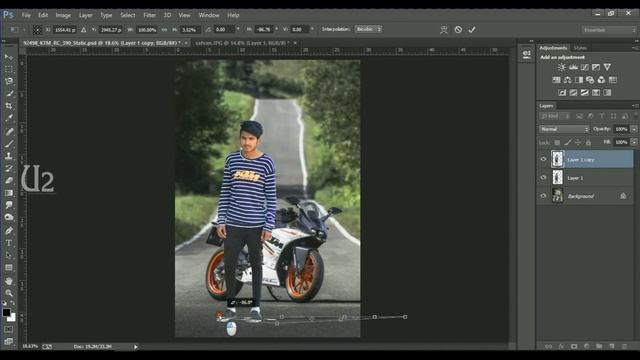Add a Color Balance adjustment
Screen dimensions: 640x360
pos(568,80)
